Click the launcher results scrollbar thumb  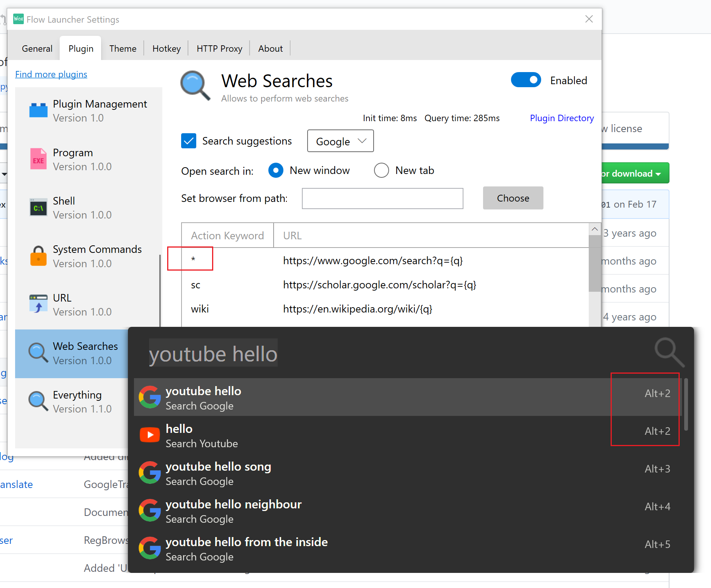click(686, 404)
